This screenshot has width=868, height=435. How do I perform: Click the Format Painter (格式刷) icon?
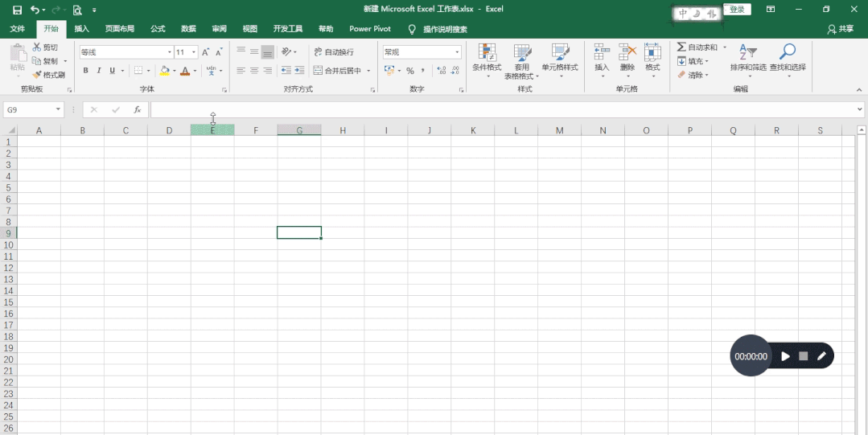[37, 75]
